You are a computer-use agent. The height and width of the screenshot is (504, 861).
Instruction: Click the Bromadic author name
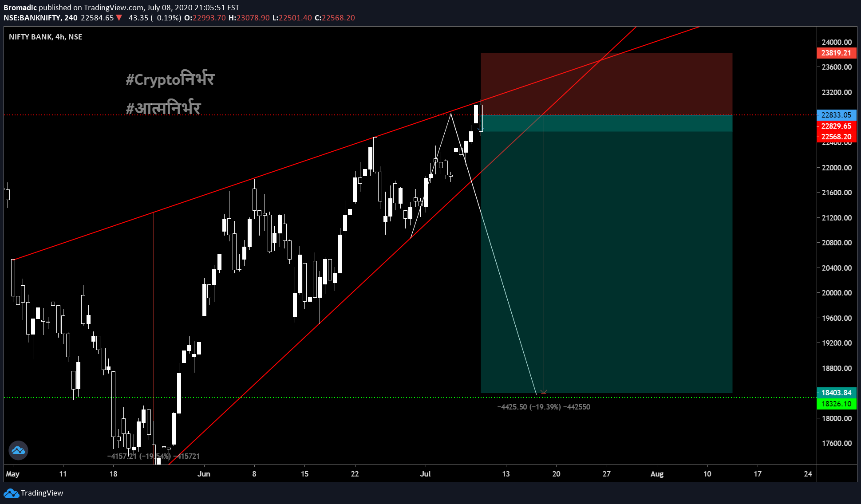tap(20, 8)
